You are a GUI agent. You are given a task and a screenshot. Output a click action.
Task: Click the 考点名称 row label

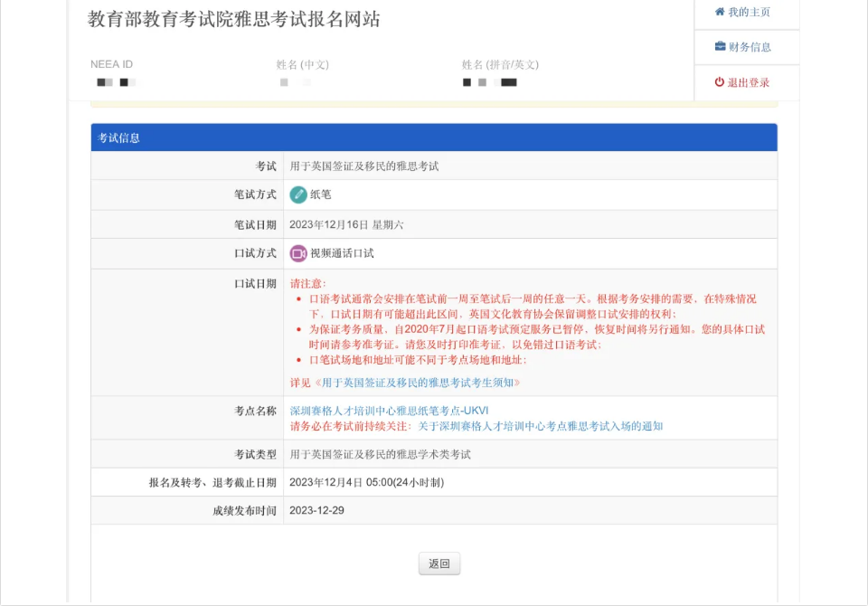tap(255, 411)
